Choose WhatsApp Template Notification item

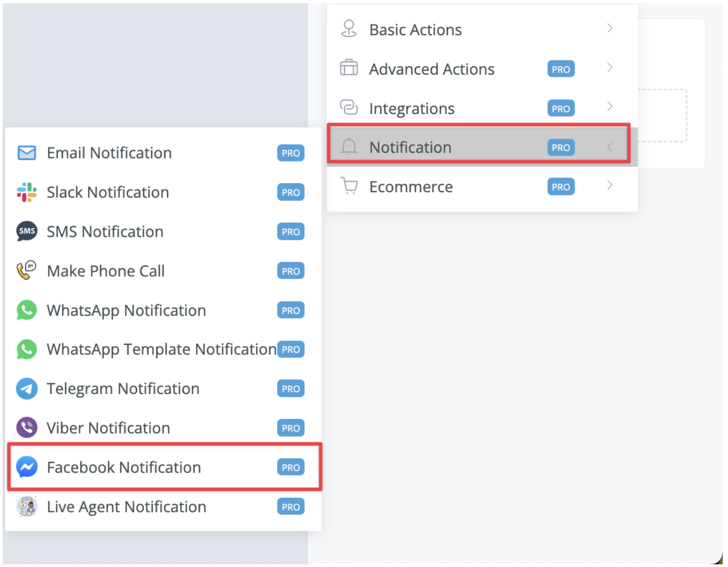[x=163, y=350]
